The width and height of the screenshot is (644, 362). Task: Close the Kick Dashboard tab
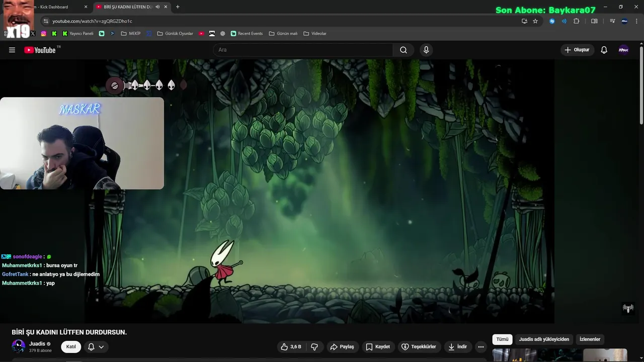pos(86,7)
